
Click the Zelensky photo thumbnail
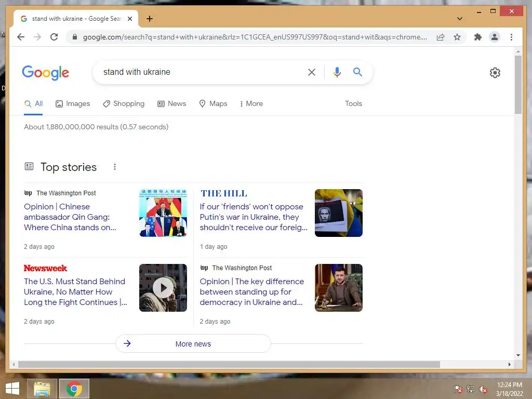coord(339,288)
